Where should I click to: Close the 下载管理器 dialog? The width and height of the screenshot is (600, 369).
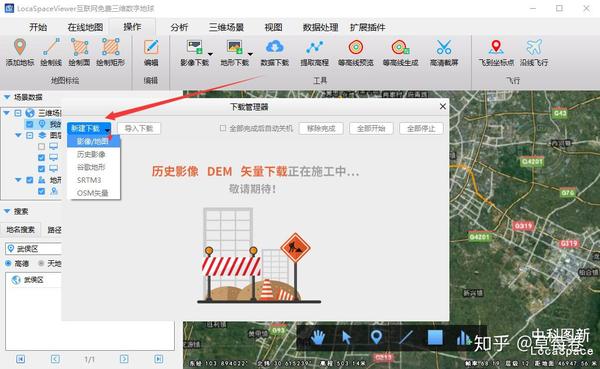[443, 106]
